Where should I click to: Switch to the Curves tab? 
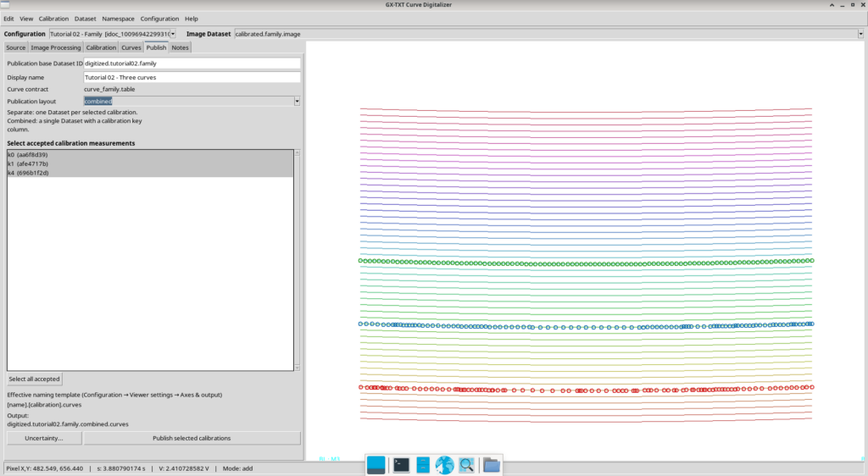131,47
